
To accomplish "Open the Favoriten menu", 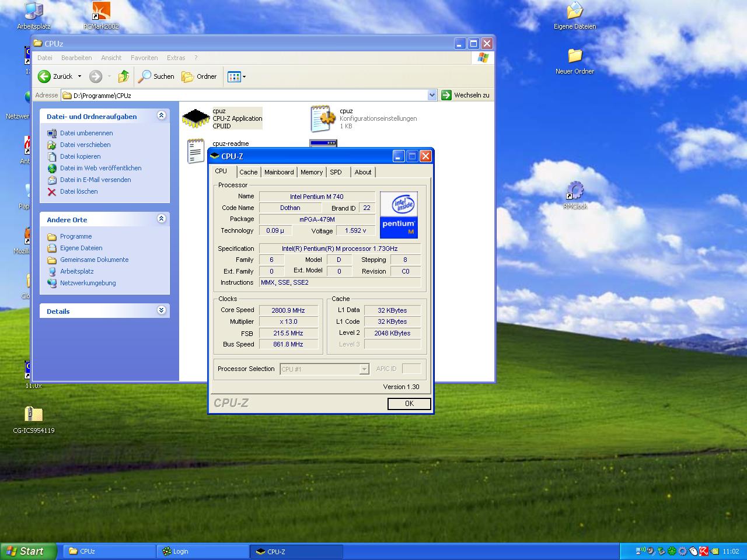I will click(x=144, y=58).
